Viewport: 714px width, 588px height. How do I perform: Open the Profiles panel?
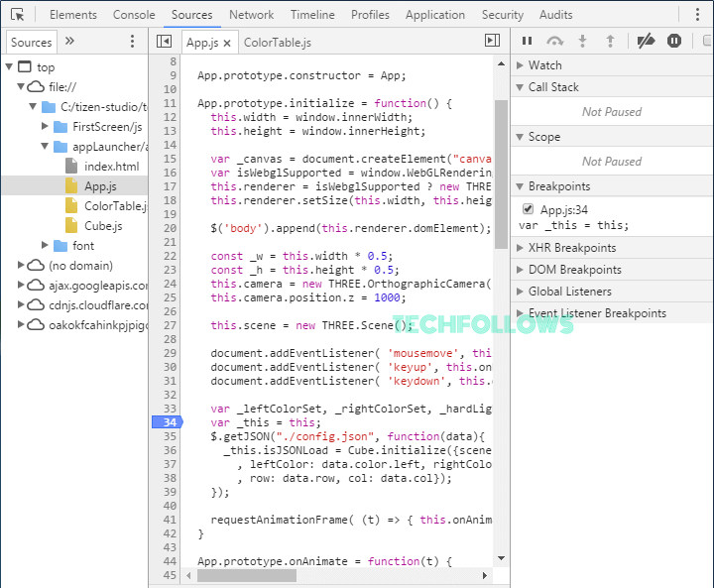370,15
